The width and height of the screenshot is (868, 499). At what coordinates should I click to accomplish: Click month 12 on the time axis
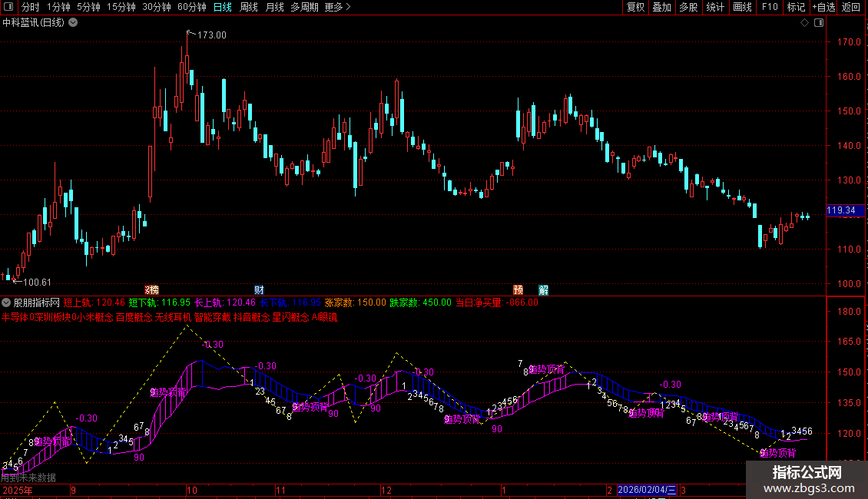[x=386, y=490]
